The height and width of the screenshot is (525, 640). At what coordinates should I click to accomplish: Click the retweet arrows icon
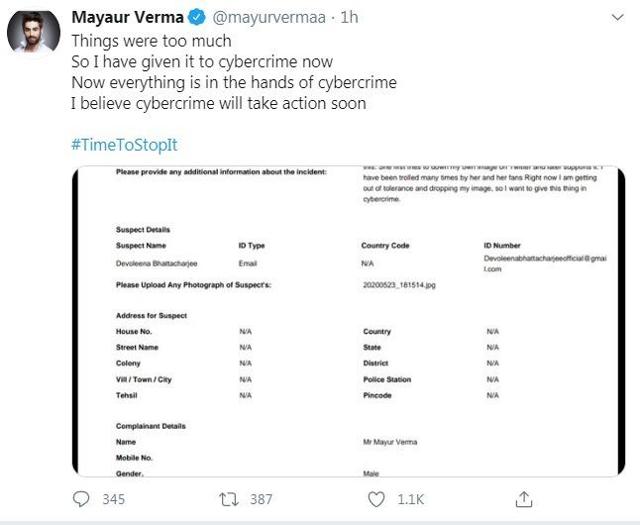229,499
